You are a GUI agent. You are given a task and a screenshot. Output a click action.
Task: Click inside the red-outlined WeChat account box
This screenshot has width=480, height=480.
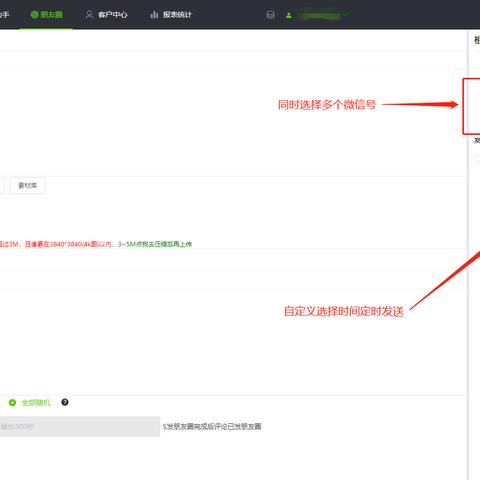point(472,106)
